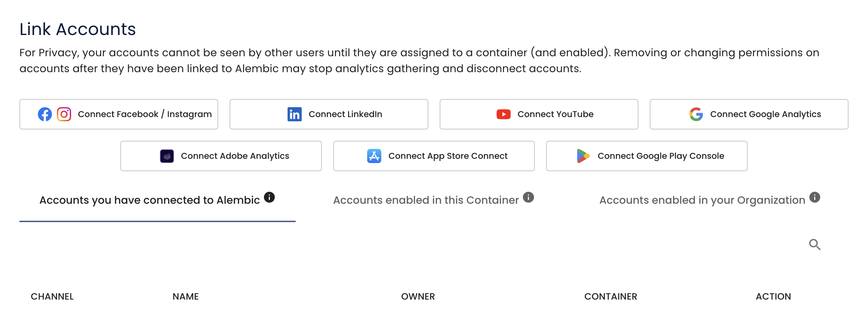868x324 pixels.
Task: Click the Google Play triangle icon
Action: click(x=583, y=156)
